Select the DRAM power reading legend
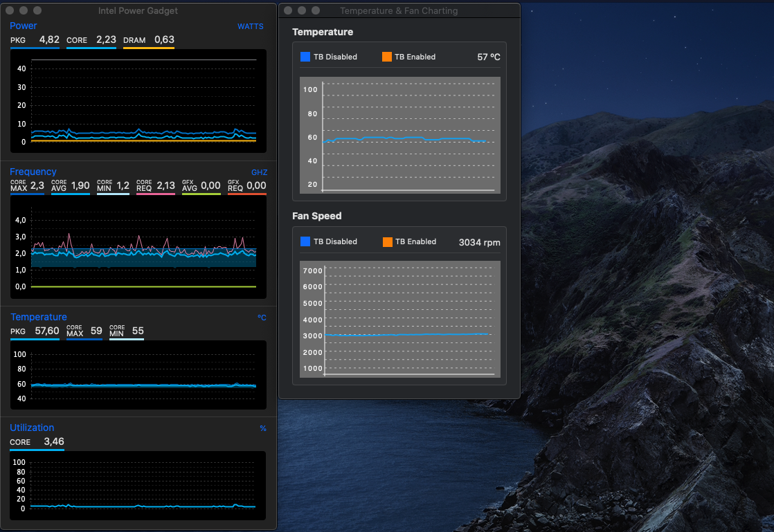Screen dimensions: 774x532 pos(148,40)
